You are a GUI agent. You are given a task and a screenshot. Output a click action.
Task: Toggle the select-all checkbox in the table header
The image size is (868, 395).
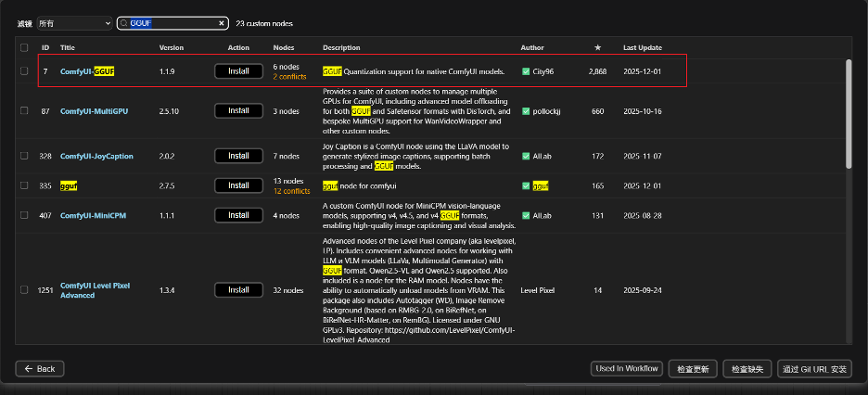pyautogui.click(x=24, y=47)
